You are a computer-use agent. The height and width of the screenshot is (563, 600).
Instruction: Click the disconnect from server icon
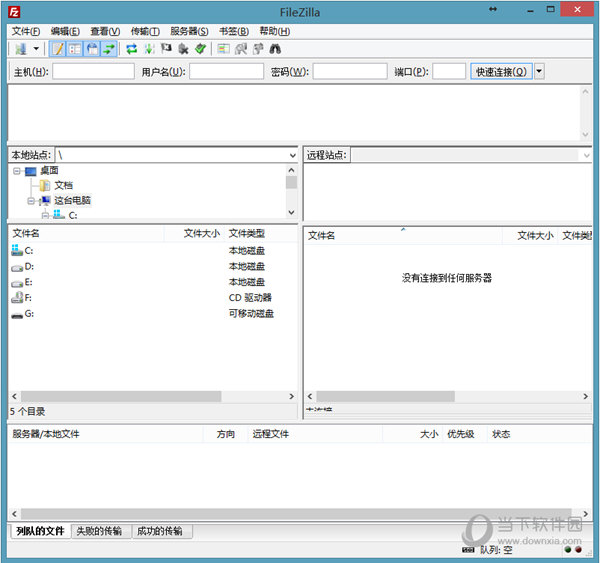point(184,49)
